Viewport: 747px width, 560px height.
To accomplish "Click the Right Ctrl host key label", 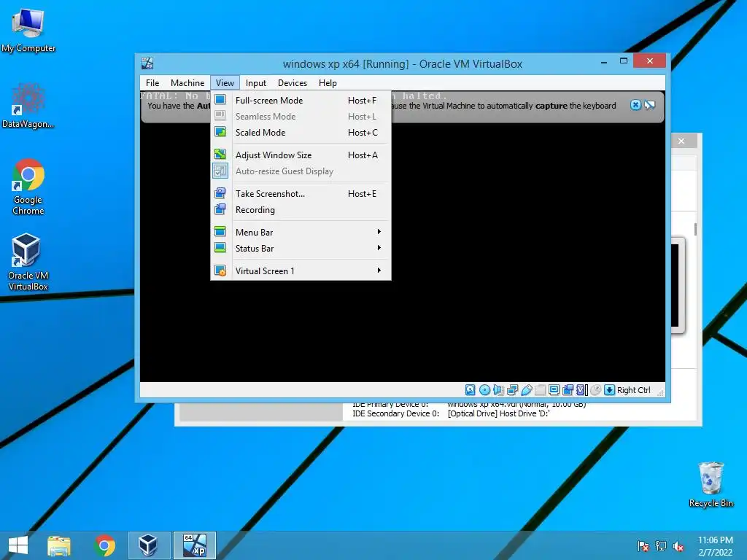I will tap(634, 390).
